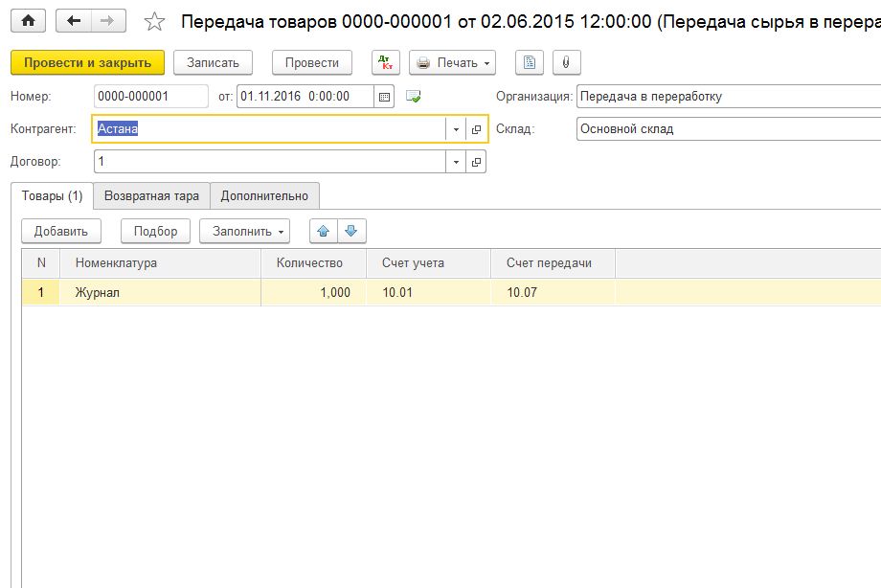Show Дт/Кт accounting entries

click(x=386, y=62)
